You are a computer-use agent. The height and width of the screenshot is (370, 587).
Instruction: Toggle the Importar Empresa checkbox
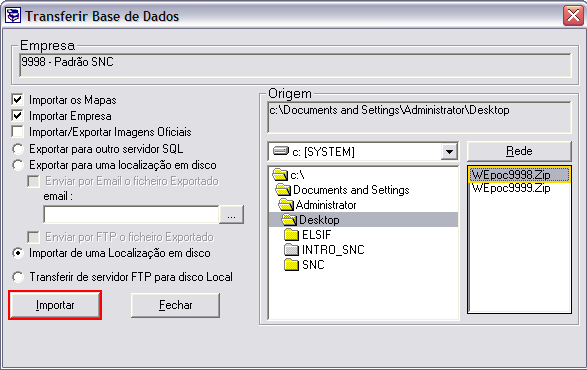click(17, 115)
